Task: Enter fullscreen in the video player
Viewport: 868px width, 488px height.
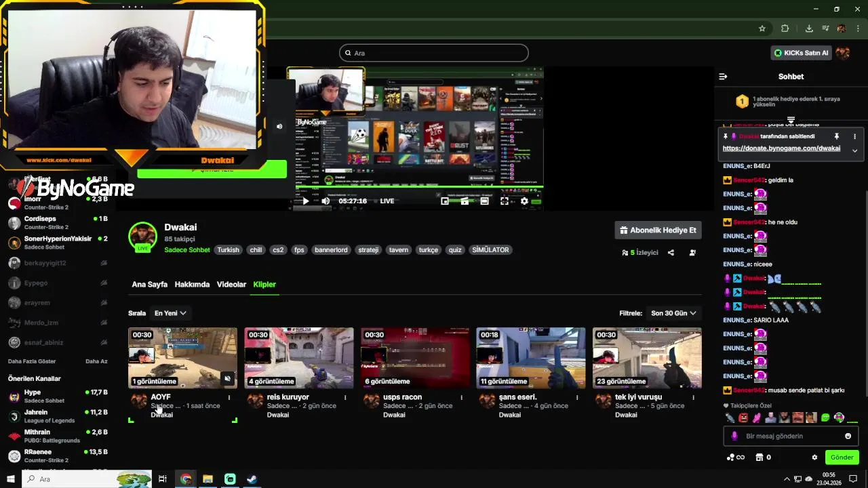Action: click(505, 201)
